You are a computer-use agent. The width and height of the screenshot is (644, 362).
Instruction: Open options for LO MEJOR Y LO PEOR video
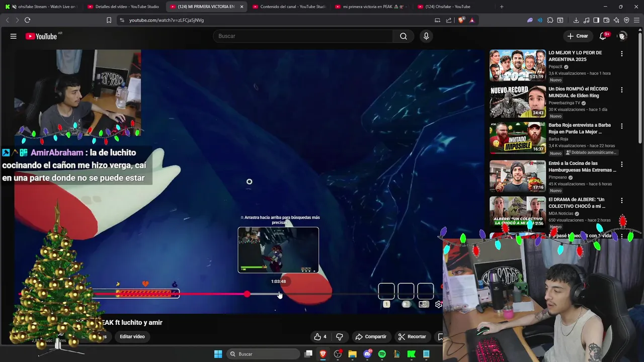coord(621,54)
